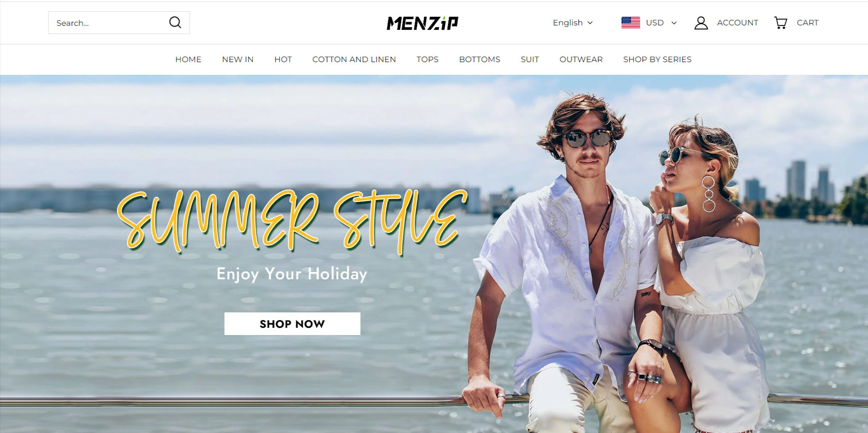The width and height of the screenshot is (868, 433).
Task: Open COTTON AND LINEN category
Action: click(x=354, y=59)
